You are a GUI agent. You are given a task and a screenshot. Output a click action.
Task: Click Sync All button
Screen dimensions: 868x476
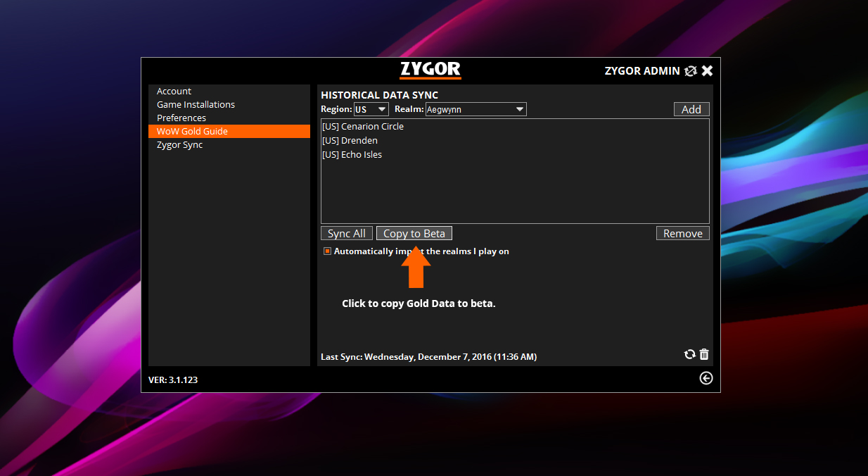[x=347, y=234]
